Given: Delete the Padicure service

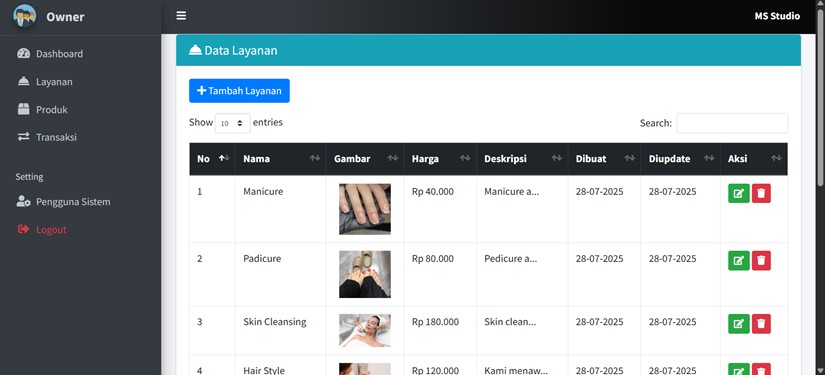Looking at the screenshot, I should point(761,260).
